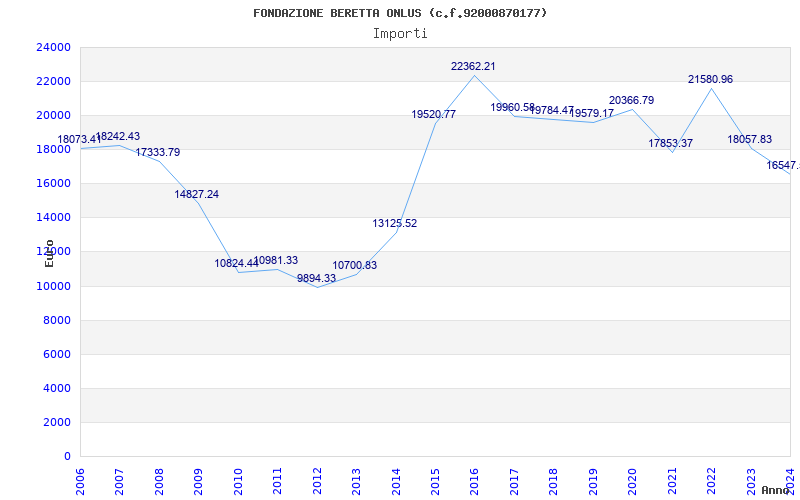Select y-axis tick 4000
The height and width of the screenshot is (500, 800).
click(x=57, y=388)
